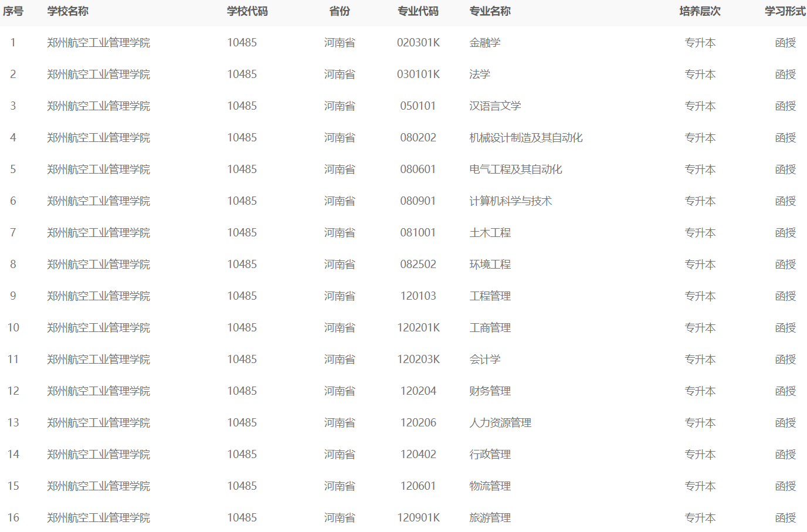Click row number 8 in 序号 column
The image size is (807, 532).
(13, 265)
